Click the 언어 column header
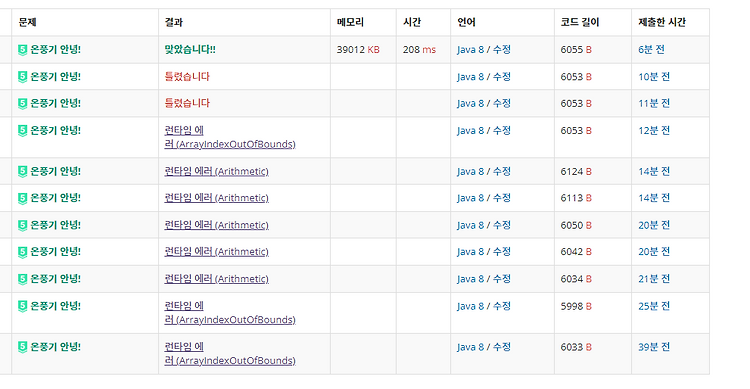 466,22
